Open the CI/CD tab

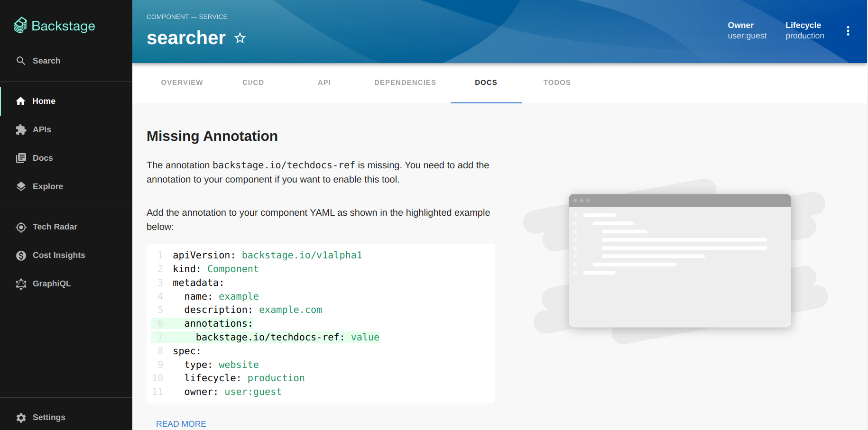click(x=253, y=82)
